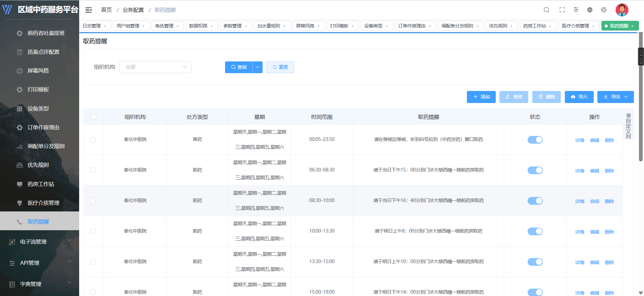Open the header search magnifier icon

(x=546, y=10)
